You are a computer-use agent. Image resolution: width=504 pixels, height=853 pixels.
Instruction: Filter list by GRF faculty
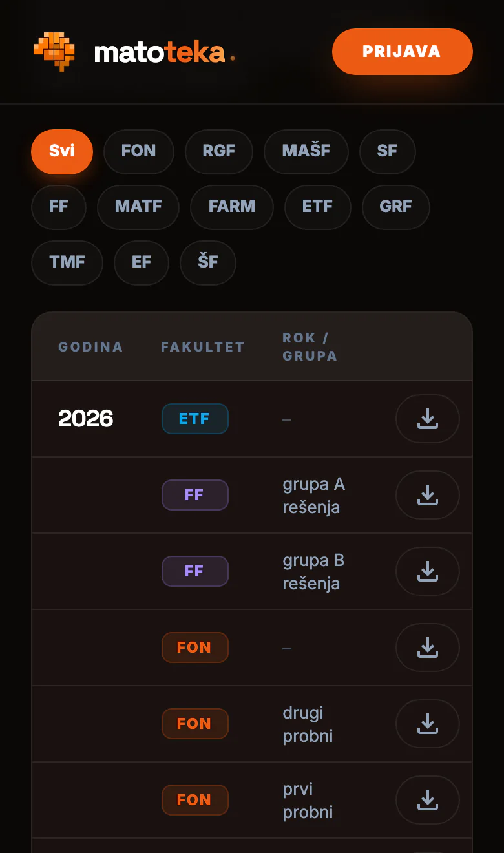pos(396,207)
